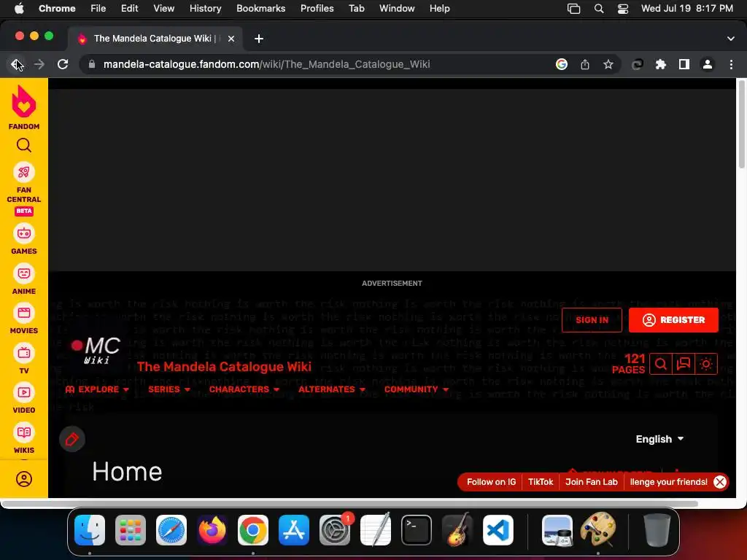Click the share page icon
Image resolution: width=747 pixels, height=560 pixels.
pyautogui.click(x=585, y=64)
